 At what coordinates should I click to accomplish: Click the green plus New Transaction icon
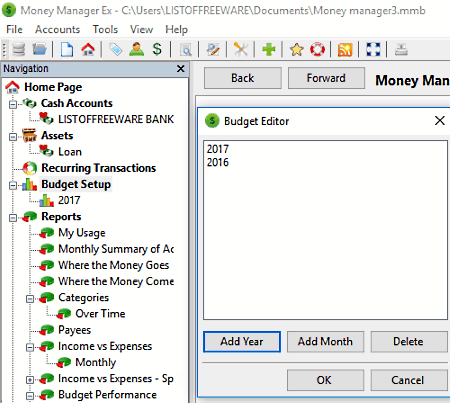point(269,49)
